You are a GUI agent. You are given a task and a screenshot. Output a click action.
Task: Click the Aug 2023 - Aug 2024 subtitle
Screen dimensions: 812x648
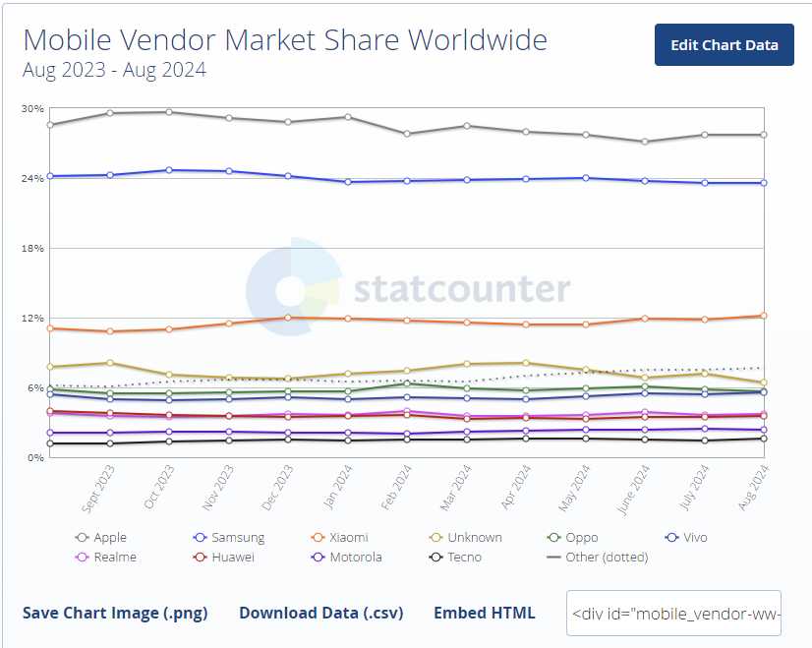pos(114,70)
